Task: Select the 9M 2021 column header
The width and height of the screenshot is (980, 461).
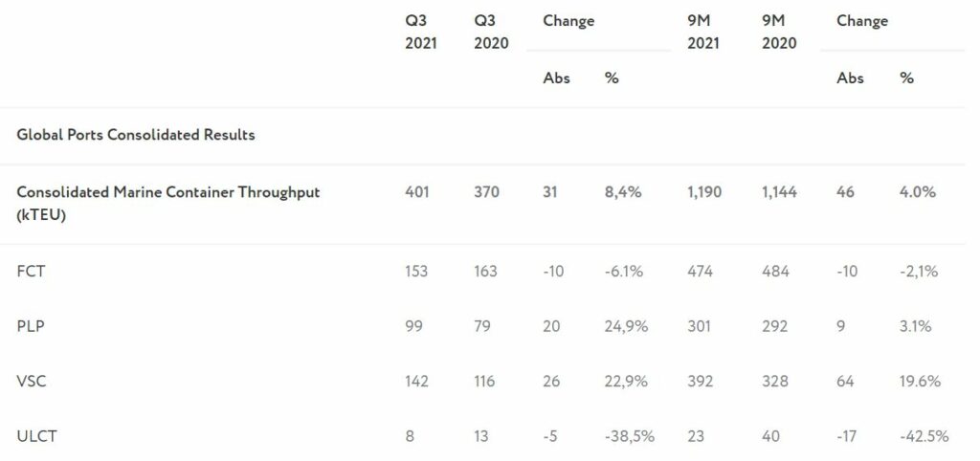Action: point(703,32)
